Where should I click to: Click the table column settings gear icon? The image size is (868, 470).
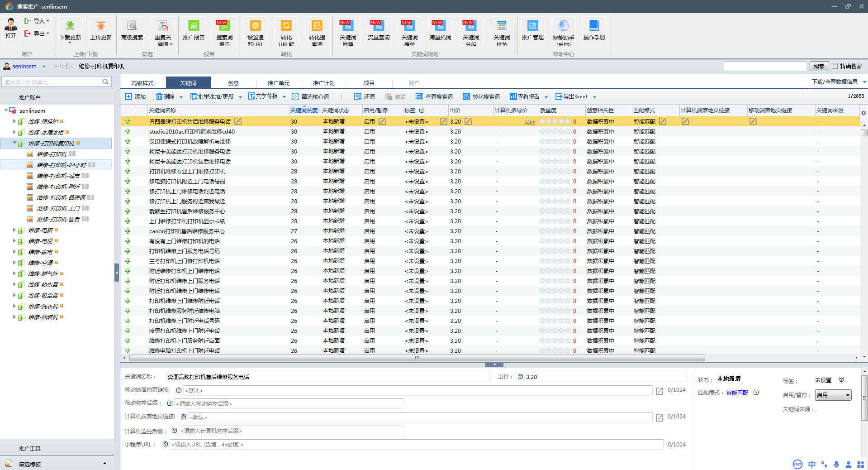[x=863, y=113]
